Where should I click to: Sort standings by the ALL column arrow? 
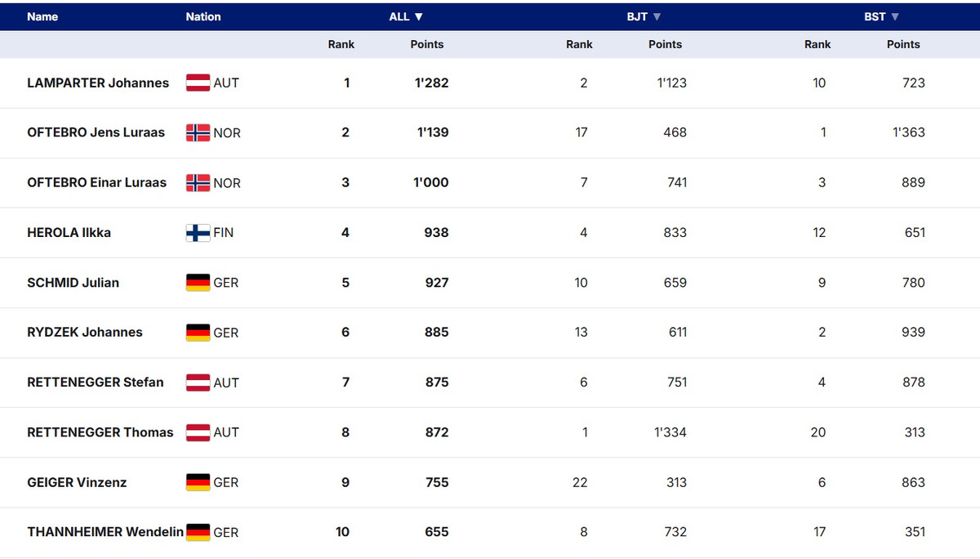[419, 16]
